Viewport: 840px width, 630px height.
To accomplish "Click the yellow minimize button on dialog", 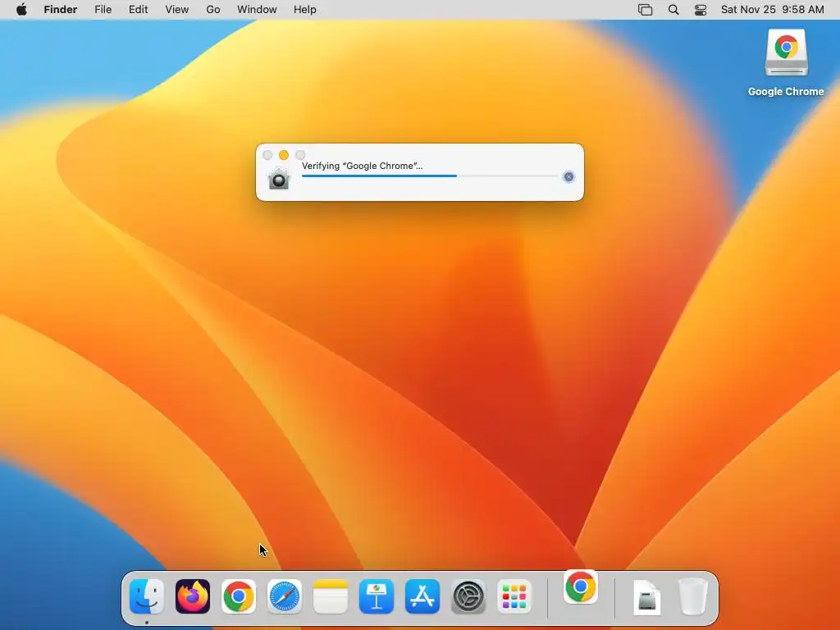I will tap(284, 155).
